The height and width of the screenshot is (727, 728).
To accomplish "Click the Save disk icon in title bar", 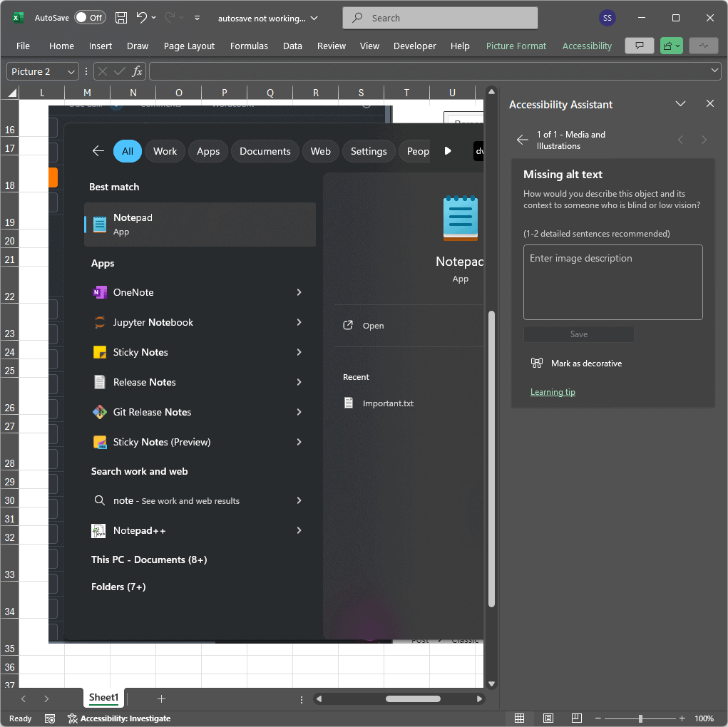I will click(x=121, y=18).
